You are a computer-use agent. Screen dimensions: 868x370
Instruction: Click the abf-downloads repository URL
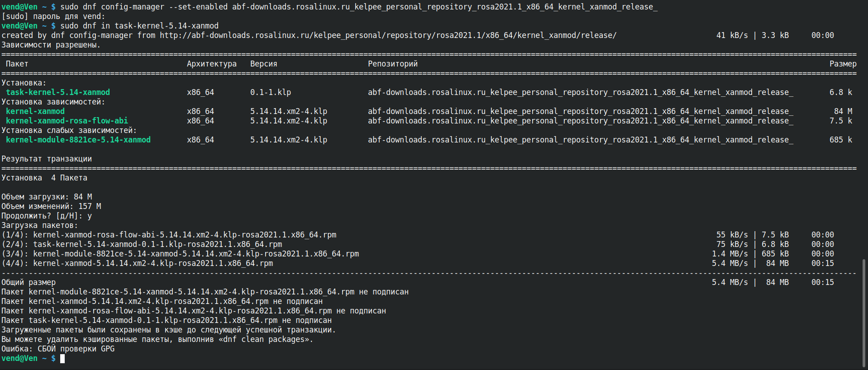coord(388,35)
